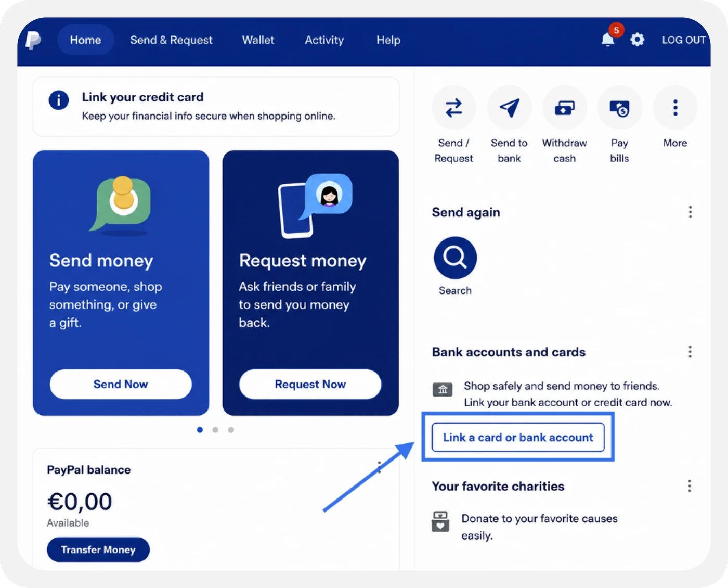Viewport: 728px width, 588px height.
Task: Click Link a card or bank account
Action: pos(518,437)
